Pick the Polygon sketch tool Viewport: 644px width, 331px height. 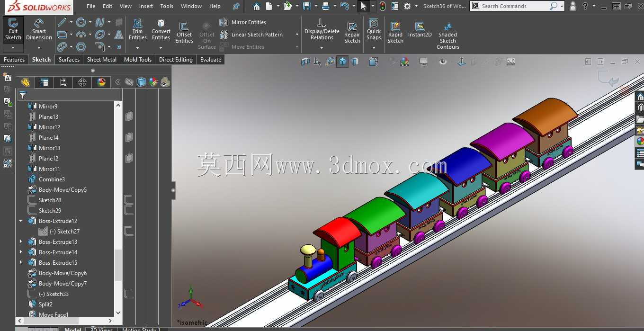click(x=81, y=47)
